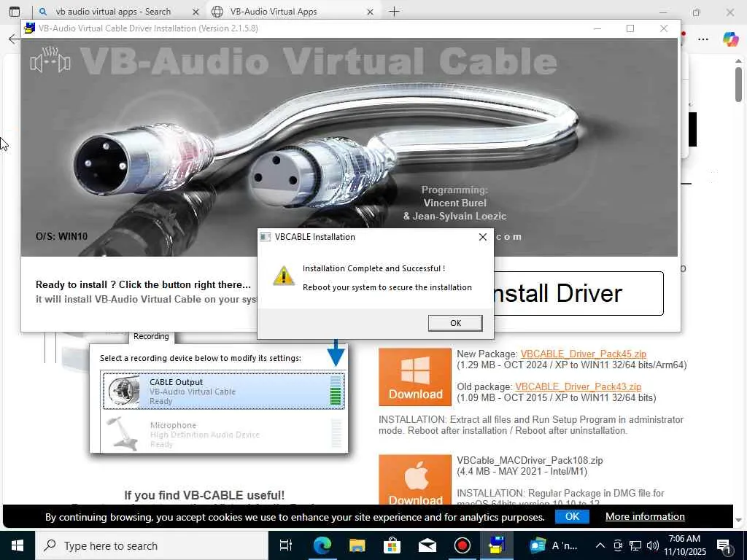Screen dimensions: 747x560
Task: Open the Copilot sidebar icon
Action: pyautogui.click(x=730, y=39)
